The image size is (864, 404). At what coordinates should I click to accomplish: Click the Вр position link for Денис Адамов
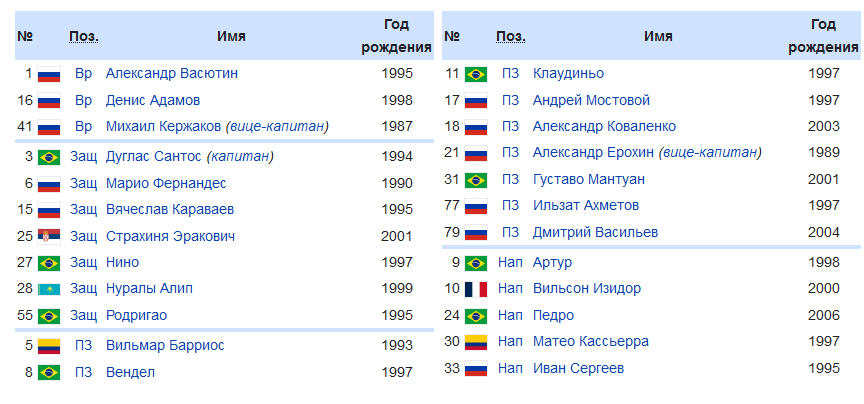84,100
